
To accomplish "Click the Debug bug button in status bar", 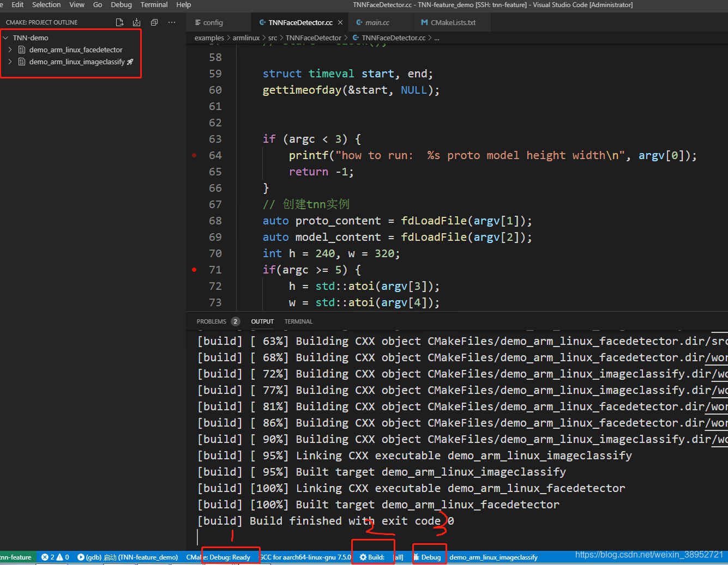I will coord(428,557).
